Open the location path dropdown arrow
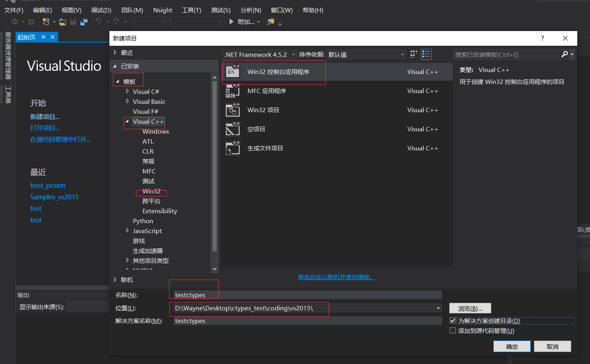Viewport: 590px width, 364px height. pos(438,308)
